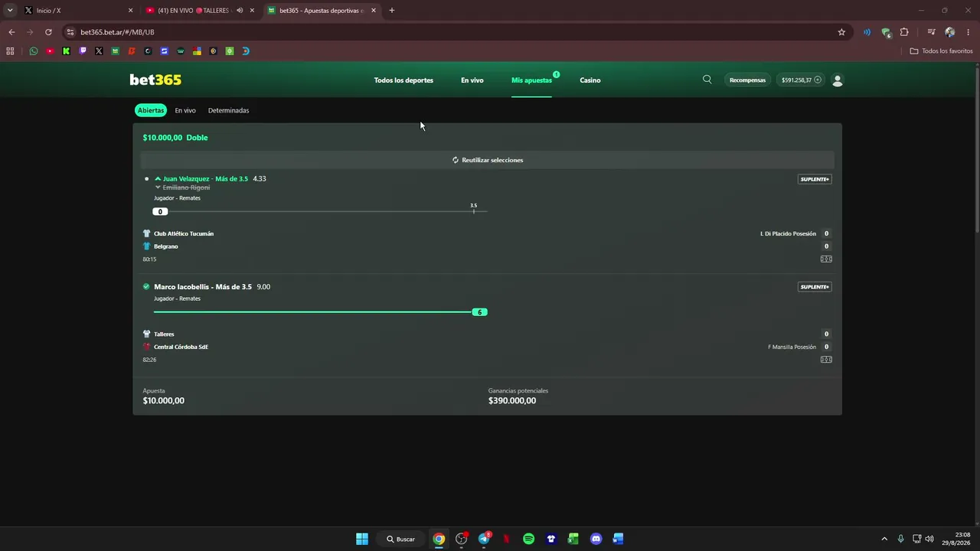
Task: Show hidden system tray icons
Action: [x=884, y=539]
